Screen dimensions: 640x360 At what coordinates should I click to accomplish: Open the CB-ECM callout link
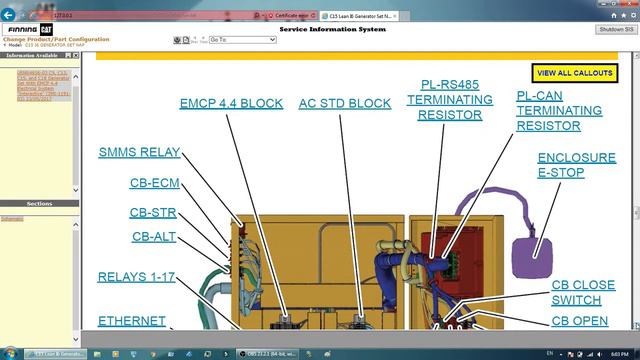(155, 183)
